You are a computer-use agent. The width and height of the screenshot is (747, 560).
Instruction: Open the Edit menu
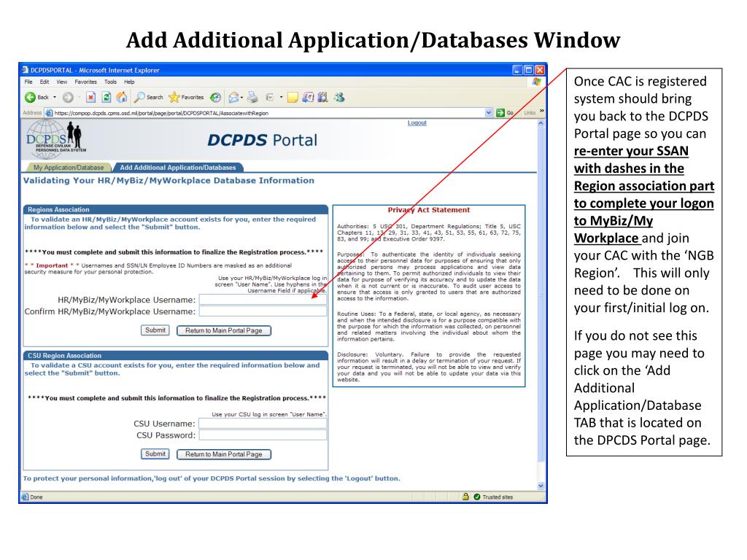coord(44,82)
